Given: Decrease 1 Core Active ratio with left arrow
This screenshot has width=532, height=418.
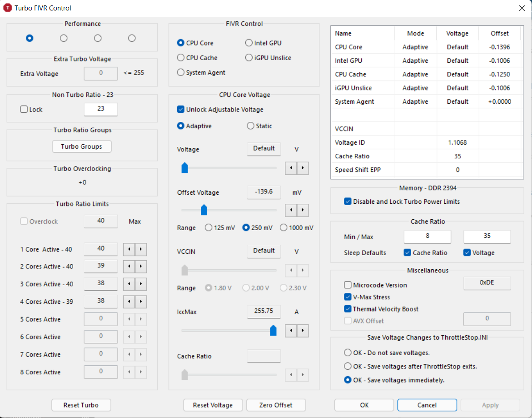Looking at the screenshot, I should pyautogui.click(x=129, y=249).
